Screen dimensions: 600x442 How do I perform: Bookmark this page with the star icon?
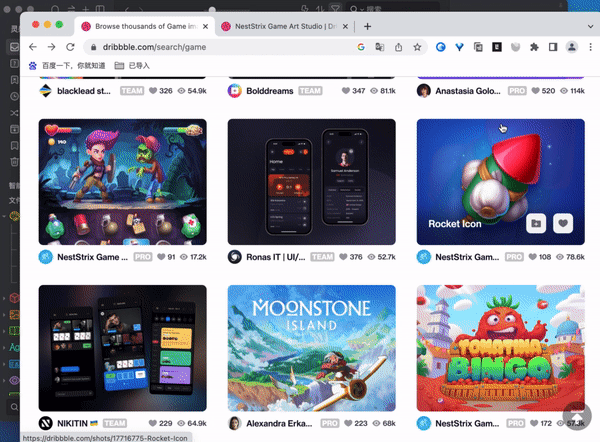[x=417, y=47]
